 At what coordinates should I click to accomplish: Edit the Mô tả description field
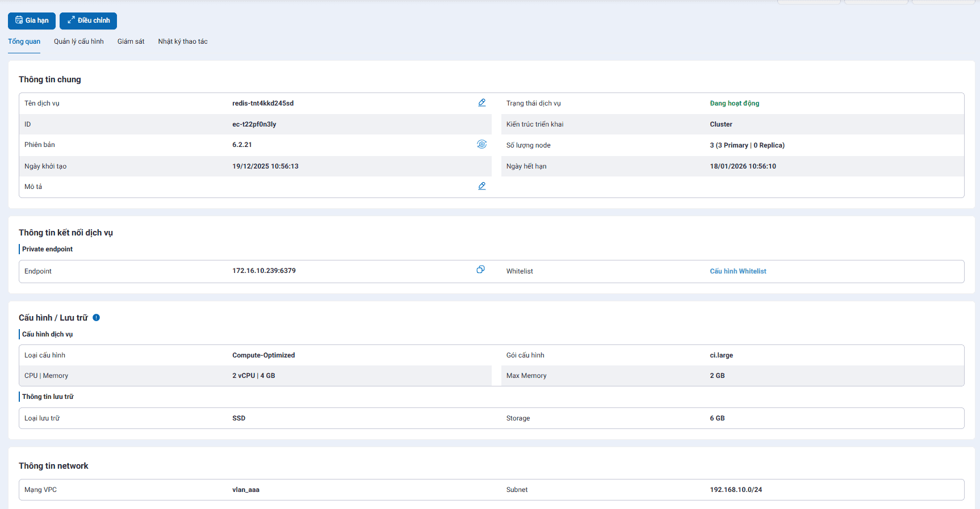pyautogui.click(x=481, y=186)
